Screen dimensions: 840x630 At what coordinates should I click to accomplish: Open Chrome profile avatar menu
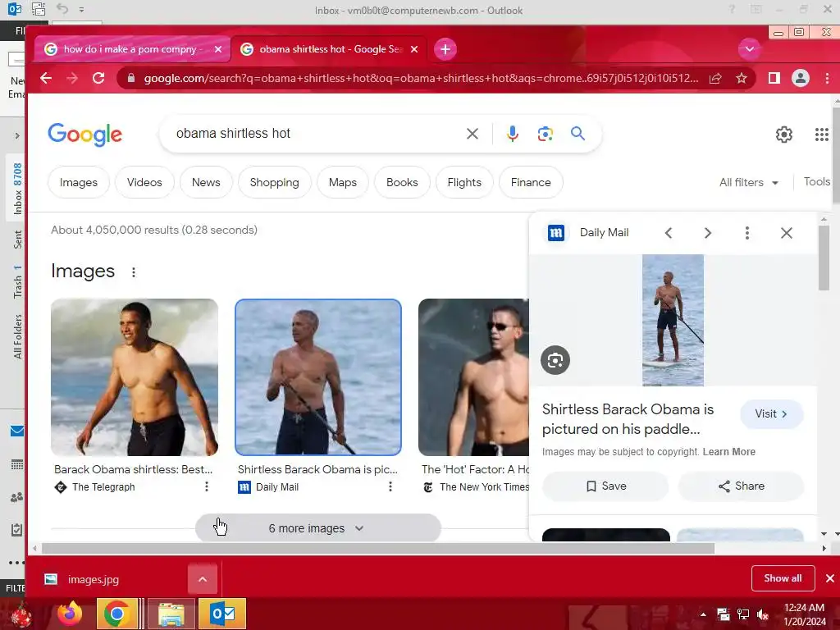[801, 78]
